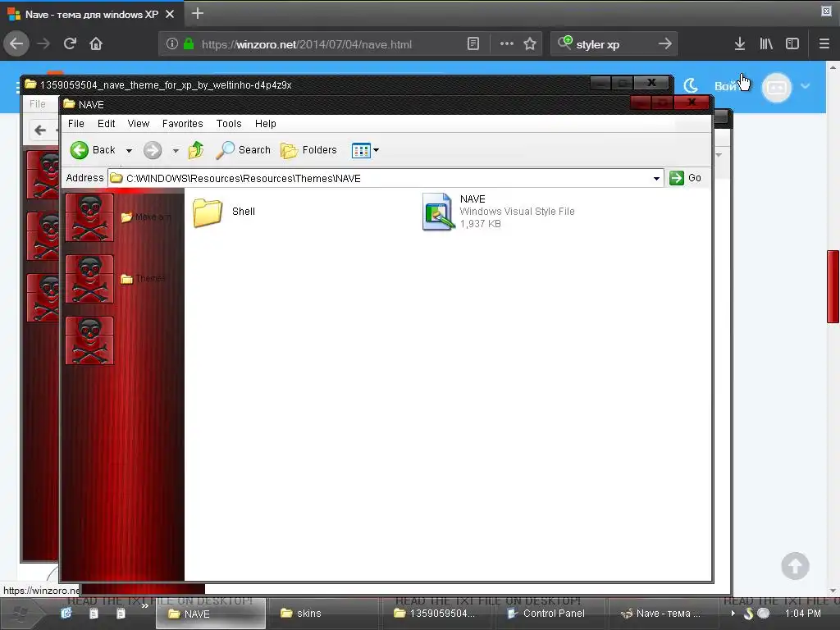Viewport: 840px width, 630px height.
Task: Click the green padlock connection icon
Action: tap(189, 44)
